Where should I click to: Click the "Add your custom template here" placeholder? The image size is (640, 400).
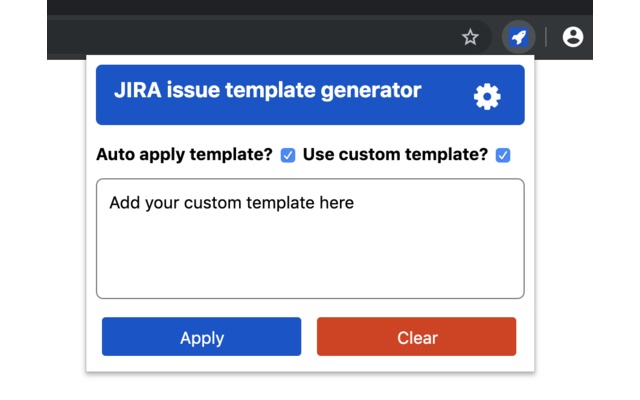(x=231, y=203)
